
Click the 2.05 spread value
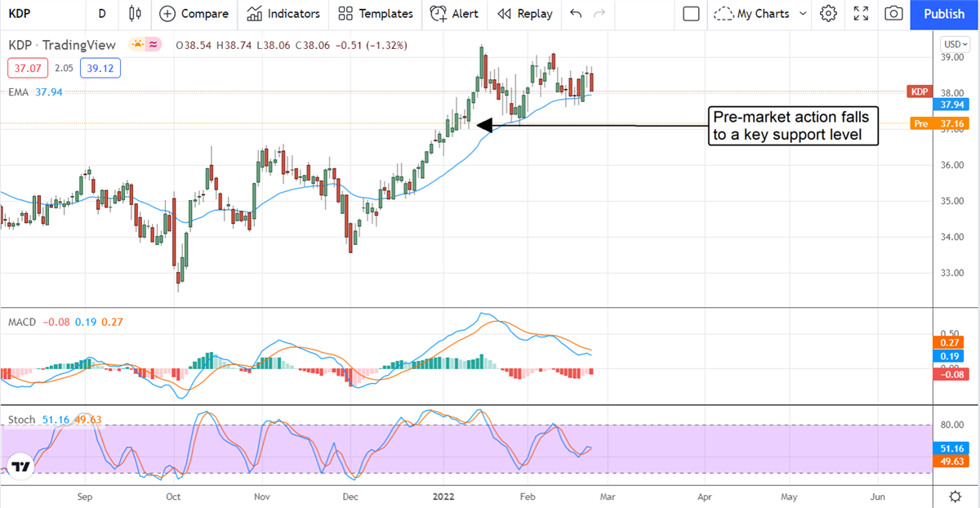tap(65, 69)
